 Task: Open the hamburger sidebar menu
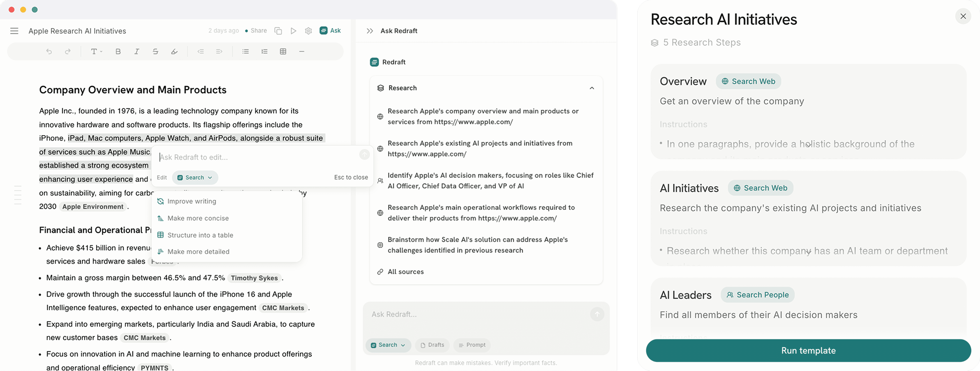(x=14, y=31)
